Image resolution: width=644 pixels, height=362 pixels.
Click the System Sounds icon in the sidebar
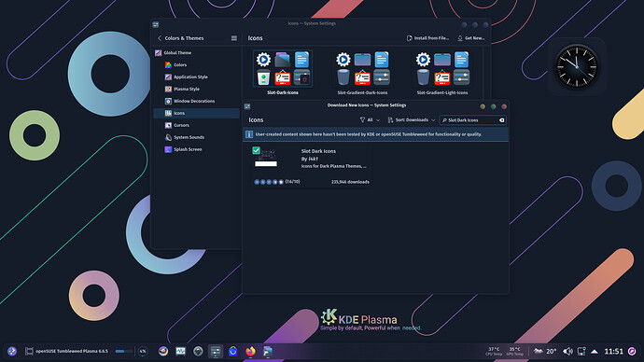point(168,137)
